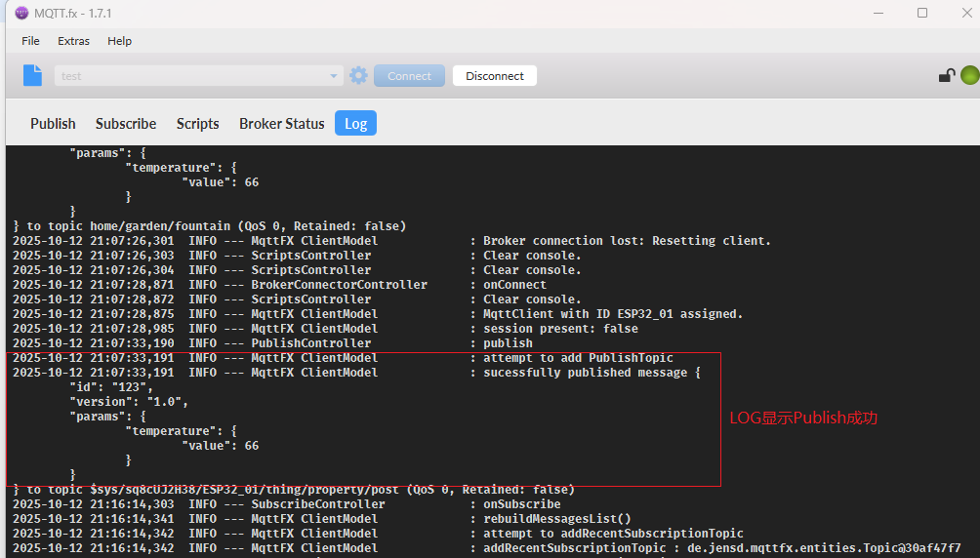This screenshot has width=980, height=558.
Task: Select the Log tab
Action: pos(355,123)
